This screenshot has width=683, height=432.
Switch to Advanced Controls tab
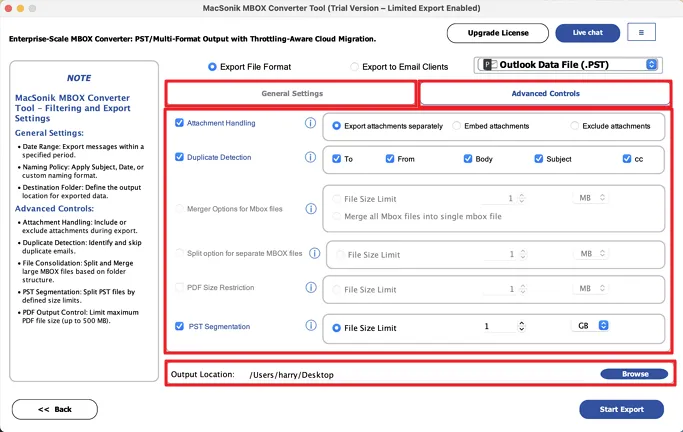pos(545,94)
